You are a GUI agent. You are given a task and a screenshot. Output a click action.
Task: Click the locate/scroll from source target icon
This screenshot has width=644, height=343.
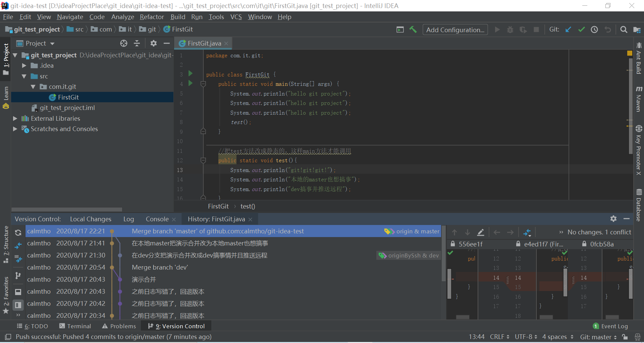coord(124,43)
